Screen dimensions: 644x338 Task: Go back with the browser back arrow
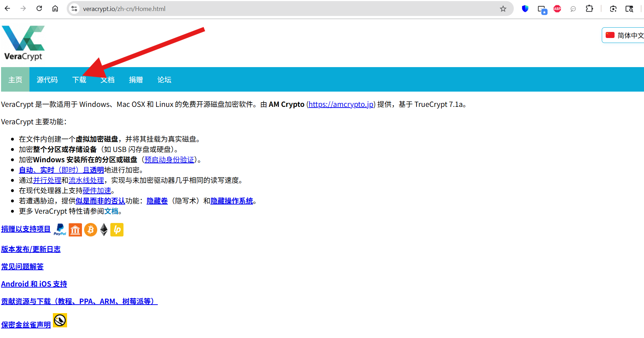(x=7, y=9)
